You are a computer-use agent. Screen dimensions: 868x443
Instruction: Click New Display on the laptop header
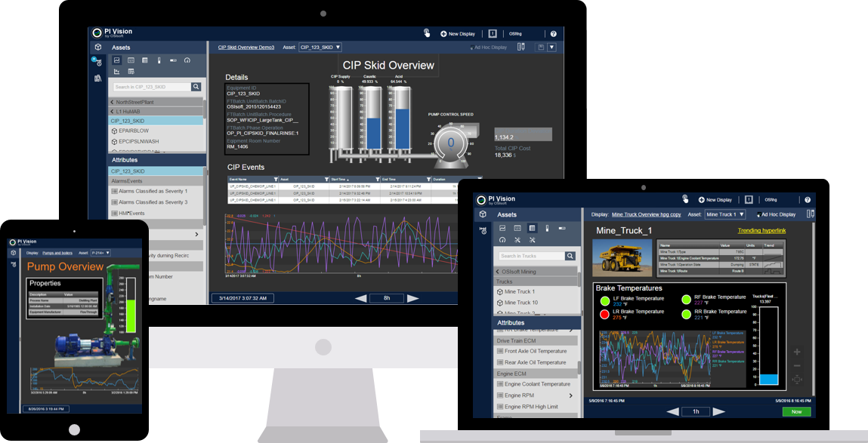715,200
